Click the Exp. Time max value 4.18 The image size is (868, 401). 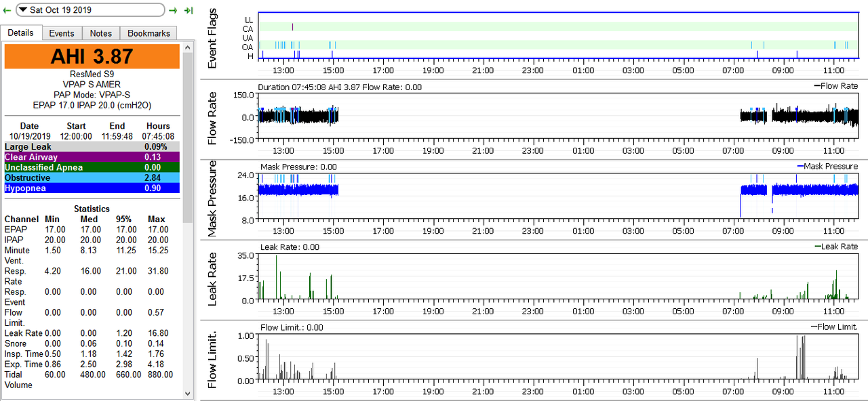pos(156,364)
